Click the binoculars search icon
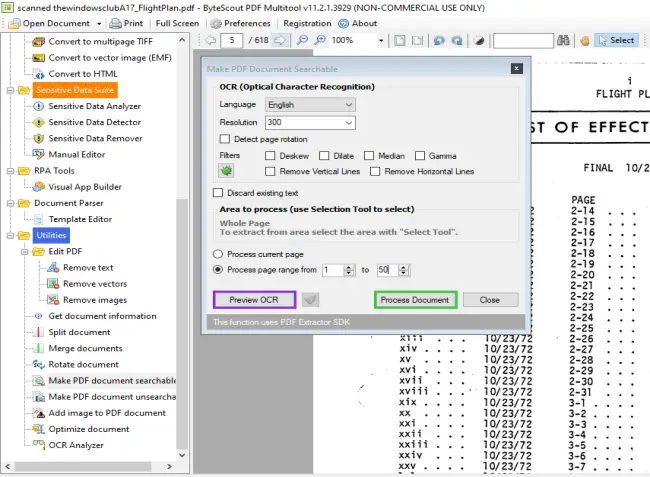This screenshot has width=650, height=477. (563, 40)
